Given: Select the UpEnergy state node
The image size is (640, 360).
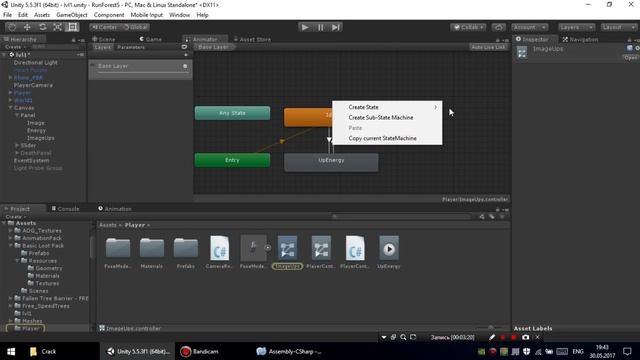Looking at the screenshot, I should (x=331, y=162).
